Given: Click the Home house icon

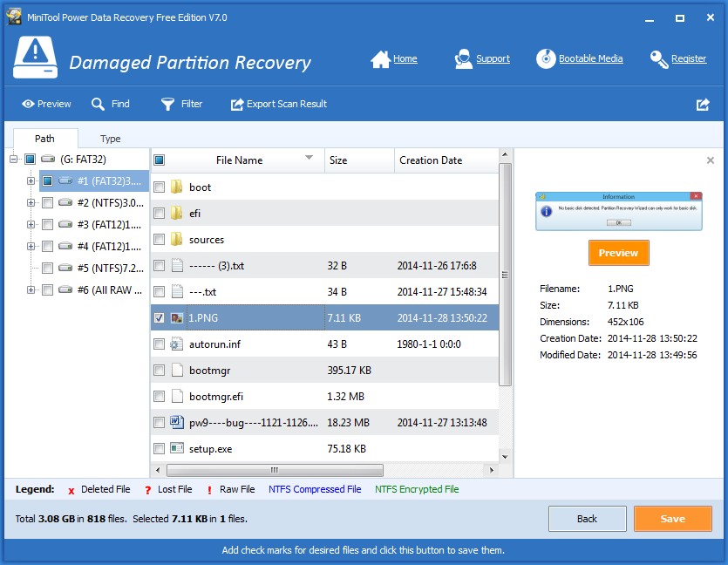Looking at the screenshot, I should tap(380, 59).
